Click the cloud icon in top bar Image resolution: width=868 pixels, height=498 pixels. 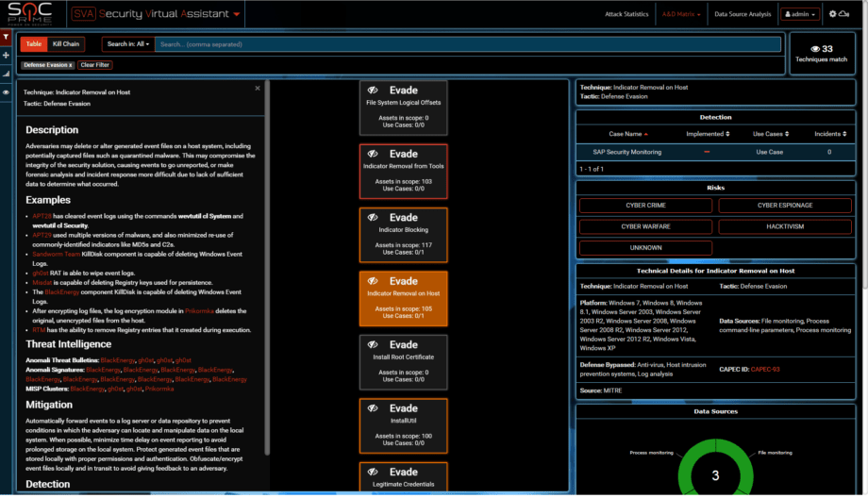[844, 14]
